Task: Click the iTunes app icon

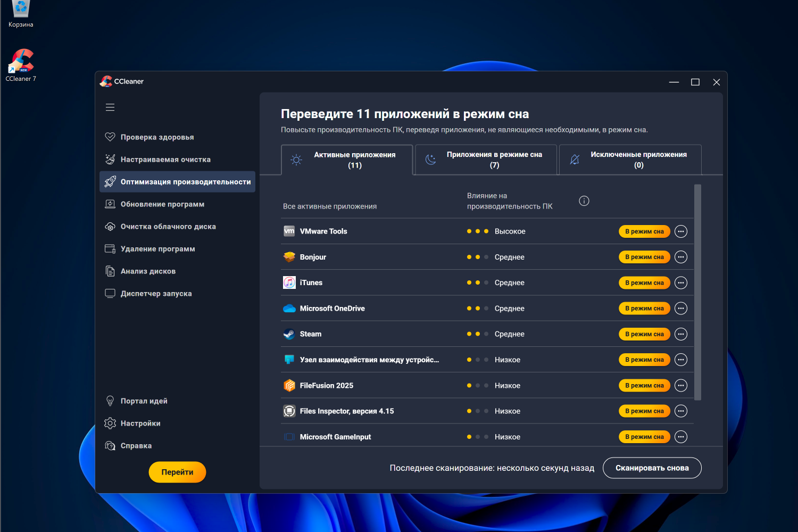Action: pos(289,282)
